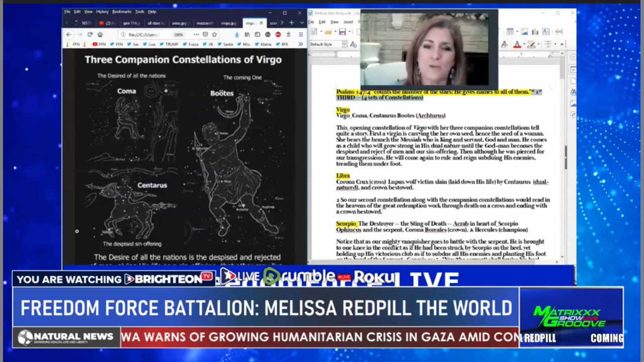
Task: Bookmark this page with the star
Action: tap(214, 35)
